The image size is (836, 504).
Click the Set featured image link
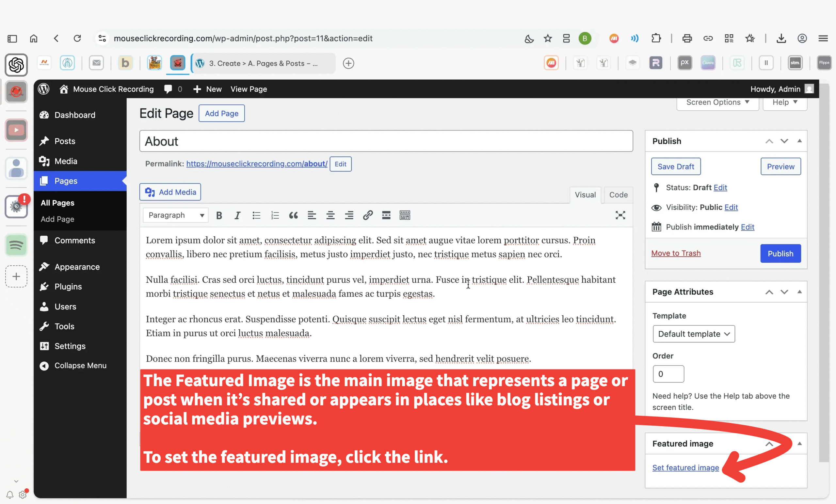click(x=685, y=468)
